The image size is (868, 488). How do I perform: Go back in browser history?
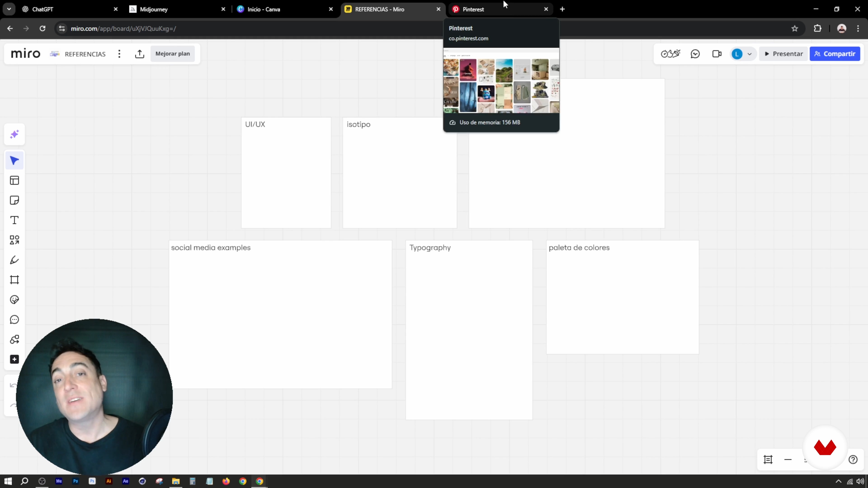[10, 29]
